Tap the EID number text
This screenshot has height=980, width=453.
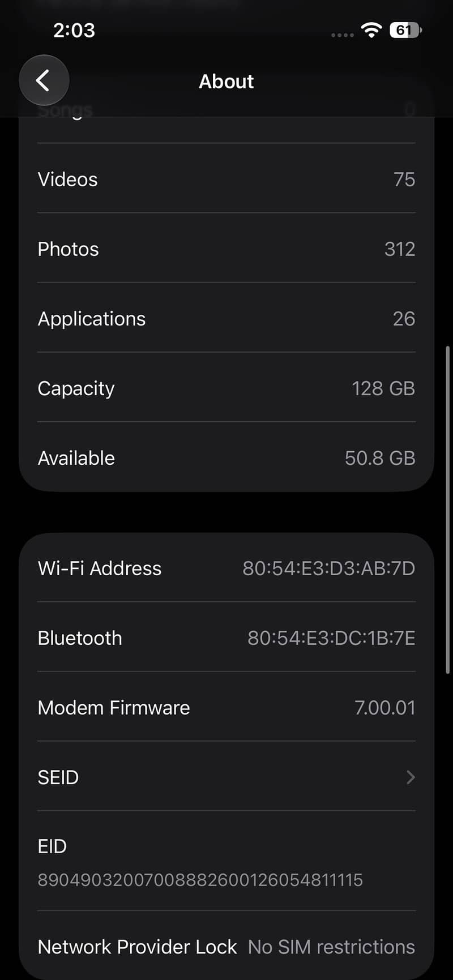[x=200, y=880]
